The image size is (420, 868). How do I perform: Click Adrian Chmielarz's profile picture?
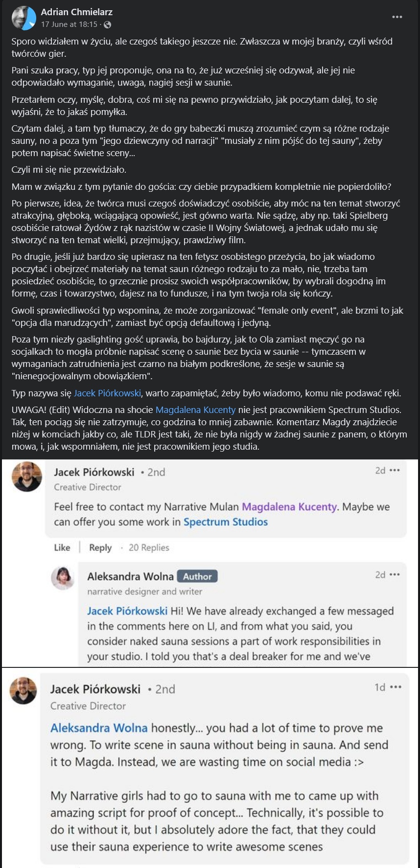pyautogui.click(x=23, y=18)
